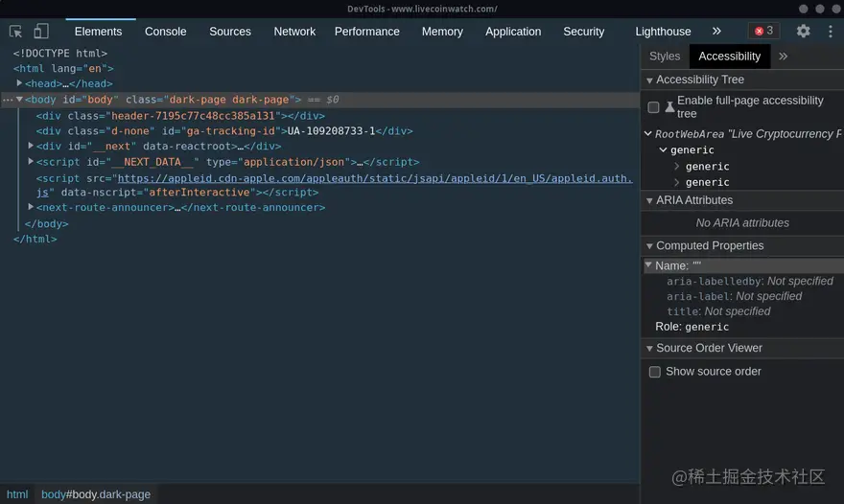Image resolution: width=844 pixels, height=504 pixels.
Task: Open the Application panel
Action: (x=513, y=32)
